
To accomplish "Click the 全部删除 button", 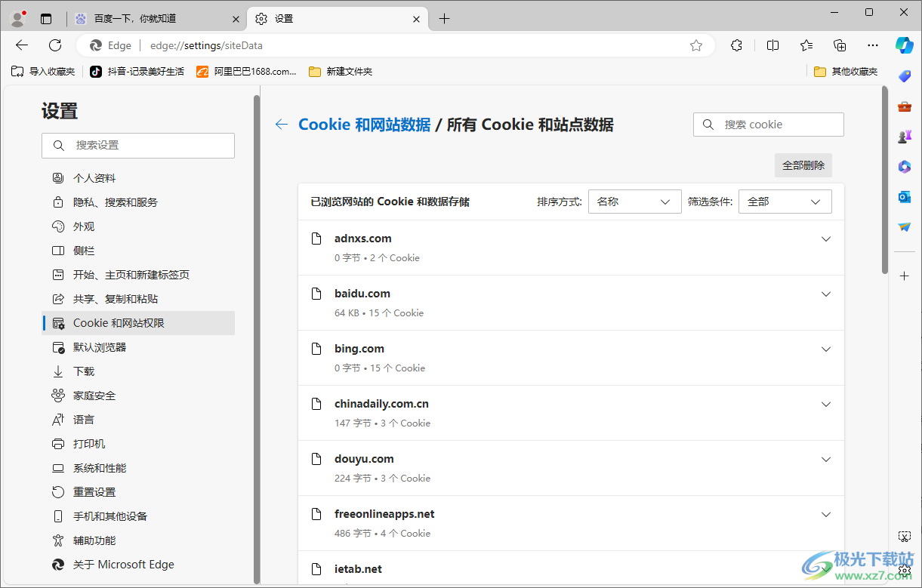I will click(803, 165).
